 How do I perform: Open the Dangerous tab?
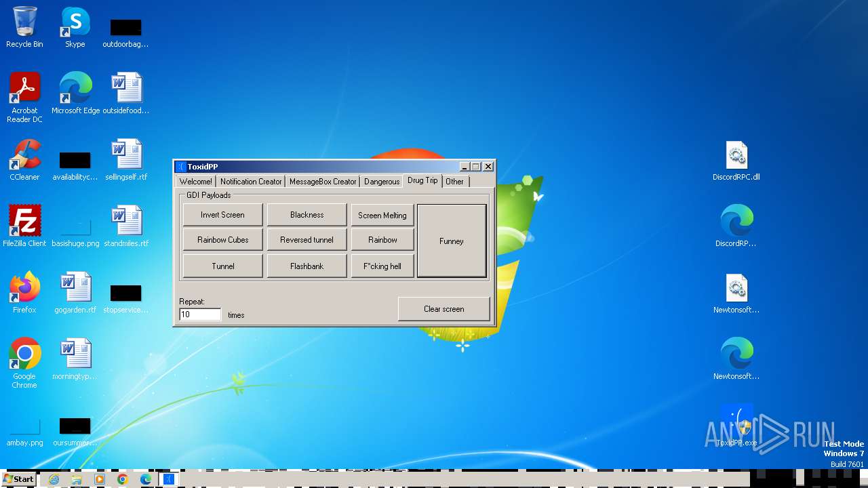pos(382,182)
